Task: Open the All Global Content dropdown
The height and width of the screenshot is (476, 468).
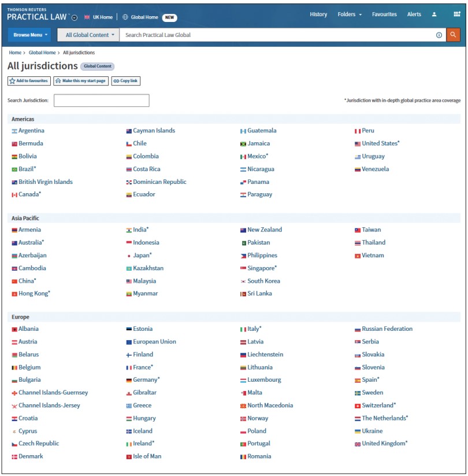Action: point(89,35)
